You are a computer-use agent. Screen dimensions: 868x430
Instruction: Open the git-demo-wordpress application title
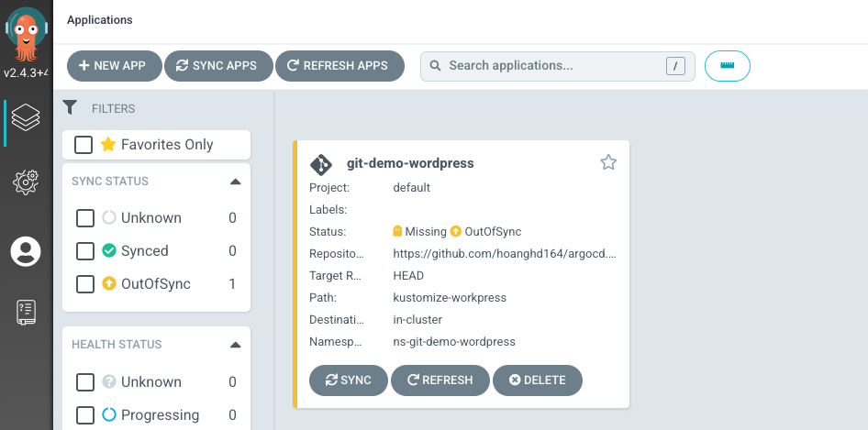pyautogui.click(x=410, y=163)
